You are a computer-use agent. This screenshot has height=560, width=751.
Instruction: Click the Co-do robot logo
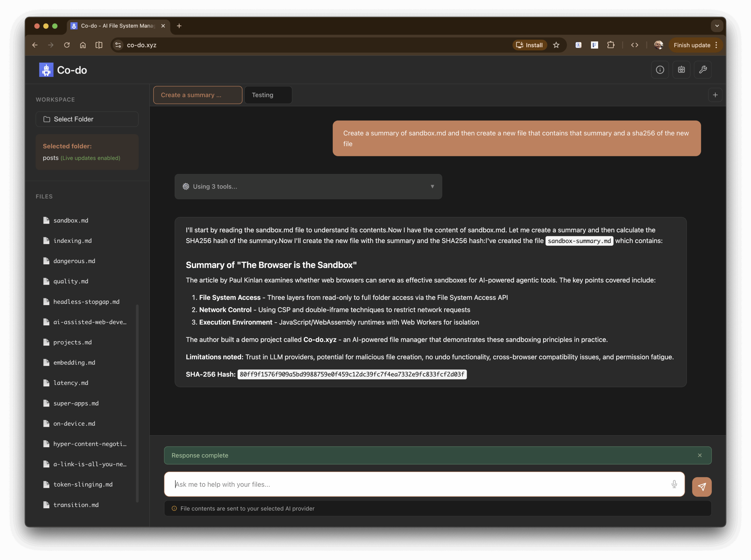(x=46, y=69)
